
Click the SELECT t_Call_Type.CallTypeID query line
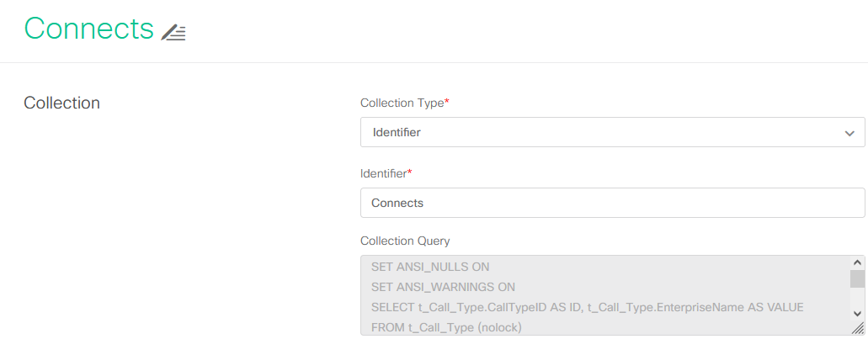pos(588,307)
